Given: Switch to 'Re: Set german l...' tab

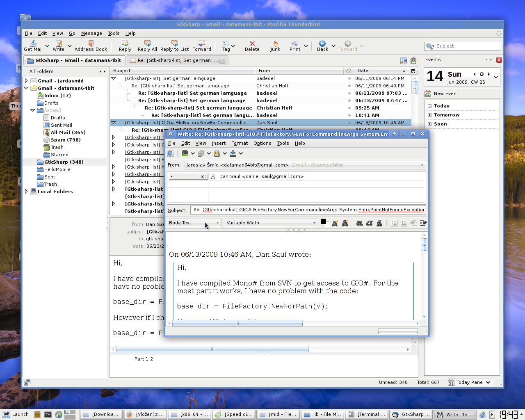Looking at the screenshot, I should [x=177, y=60].
